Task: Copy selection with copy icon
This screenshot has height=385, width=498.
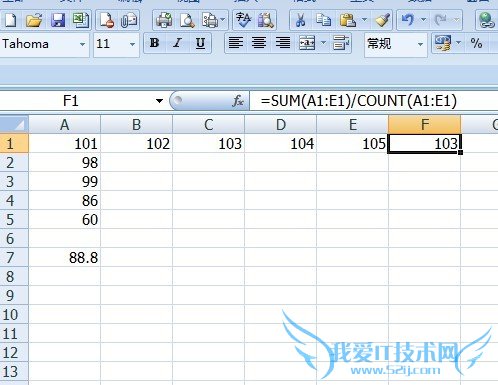Action: point(323,20)
